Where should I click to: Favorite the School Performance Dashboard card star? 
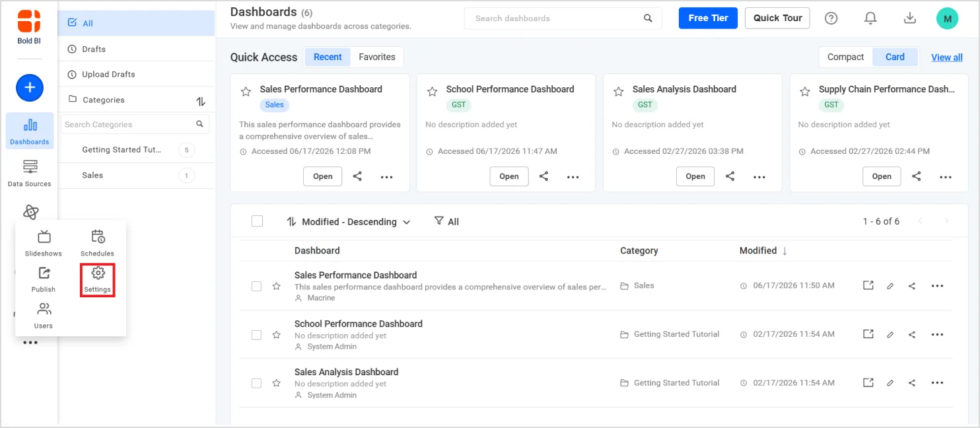click(x=432, y=92)
